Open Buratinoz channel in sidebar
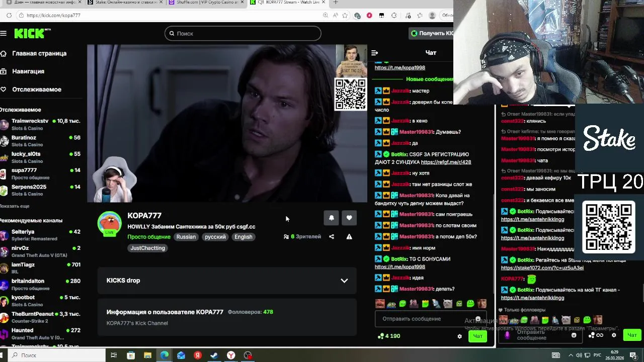This screenshot has width=644, height=362. (x=40, y=141)
